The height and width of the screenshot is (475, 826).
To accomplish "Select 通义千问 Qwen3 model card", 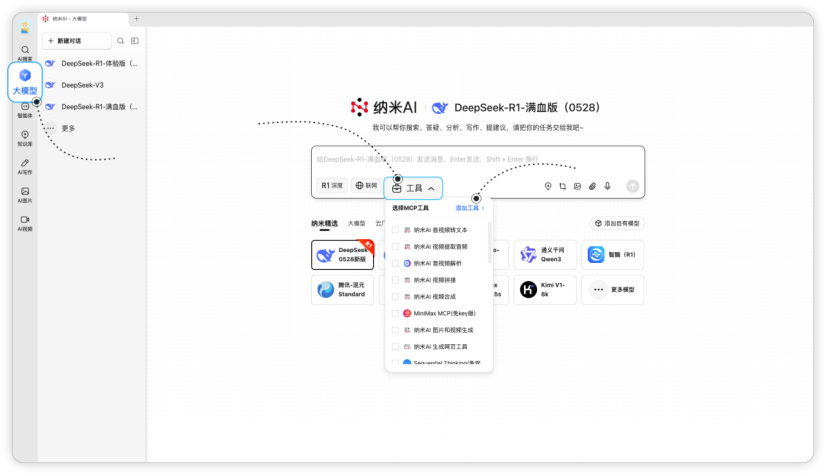I will click(545, 255).
